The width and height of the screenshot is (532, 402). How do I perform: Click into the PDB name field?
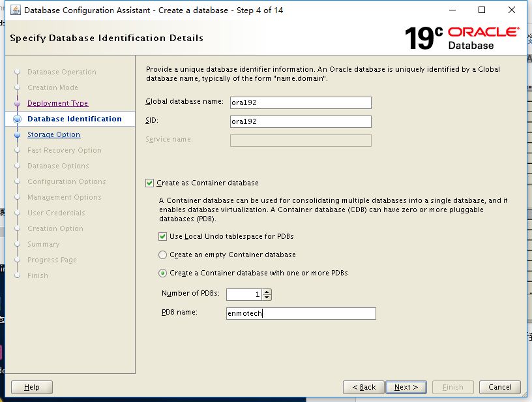point(301,314)
